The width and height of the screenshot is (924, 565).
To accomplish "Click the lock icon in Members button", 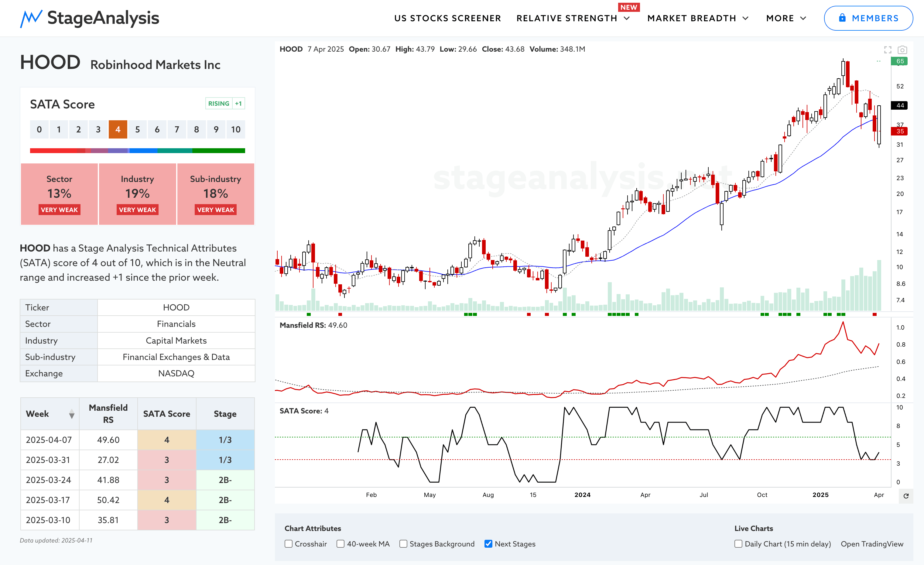I will tap(842, 18).
